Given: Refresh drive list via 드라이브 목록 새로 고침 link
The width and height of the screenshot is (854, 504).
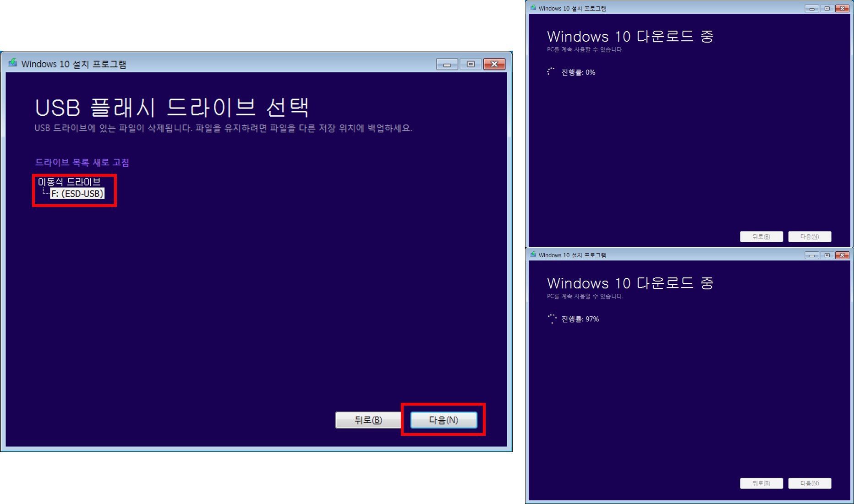Looking at the screenshot, I should point(82,163).
